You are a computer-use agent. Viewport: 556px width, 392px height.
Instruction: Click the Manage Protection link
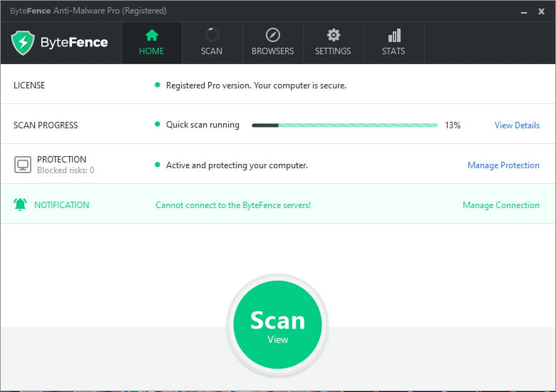tap(503, 165)
